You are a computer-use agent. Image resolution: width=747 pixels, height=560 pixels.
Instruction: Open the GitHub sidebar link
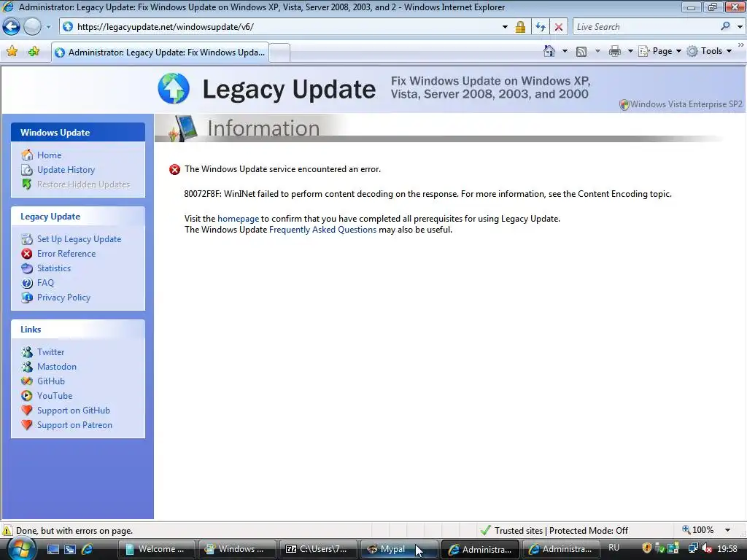pyautogui.click(x=50, y=381)
